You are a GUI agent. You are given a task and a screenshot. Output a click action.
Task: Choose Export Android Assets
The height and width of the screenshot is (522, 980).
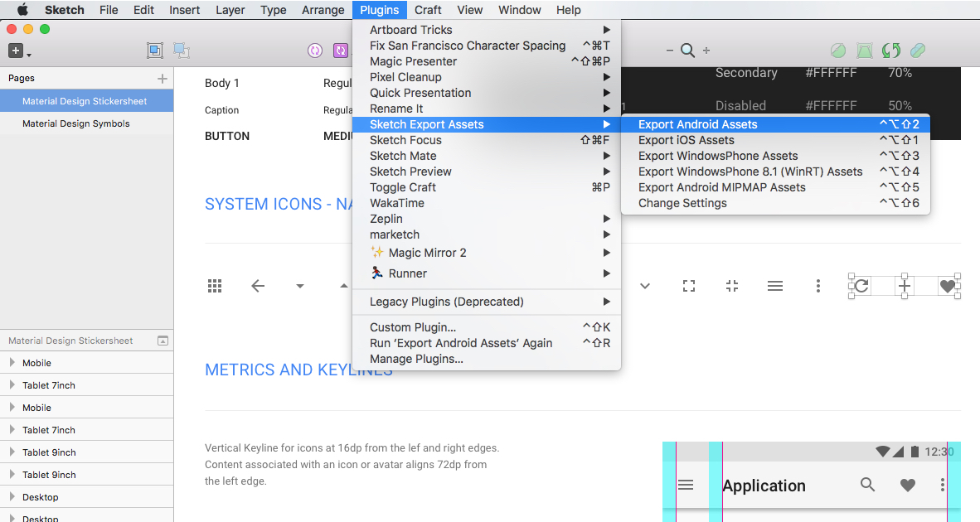click(x=775, y=125)
